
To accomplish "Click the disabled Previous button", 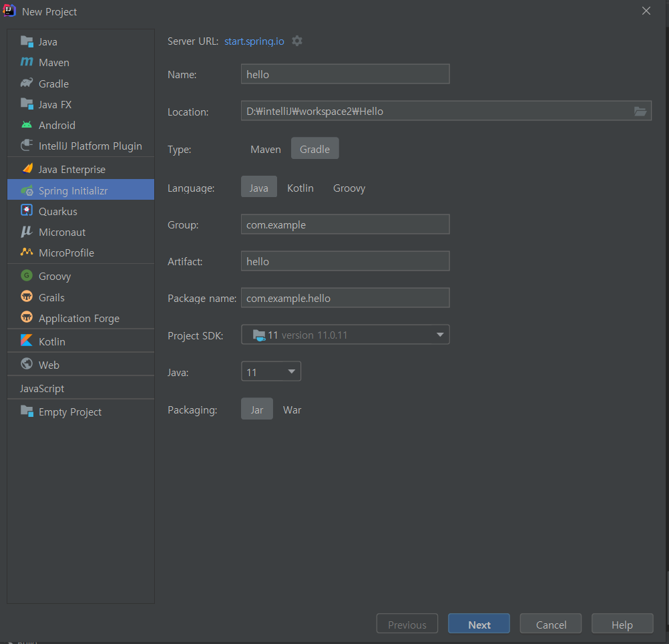I will point(407,623).
